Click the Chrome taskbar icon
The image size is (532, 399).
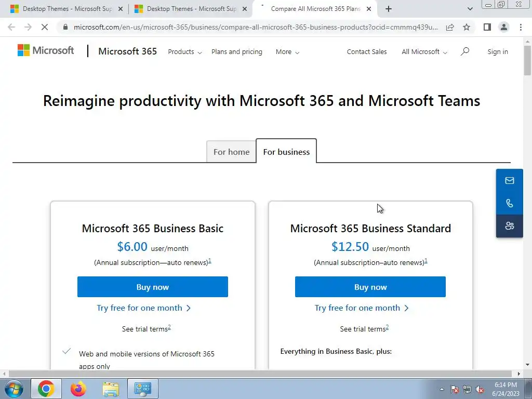pyautogui.click(x=46, y=389)
